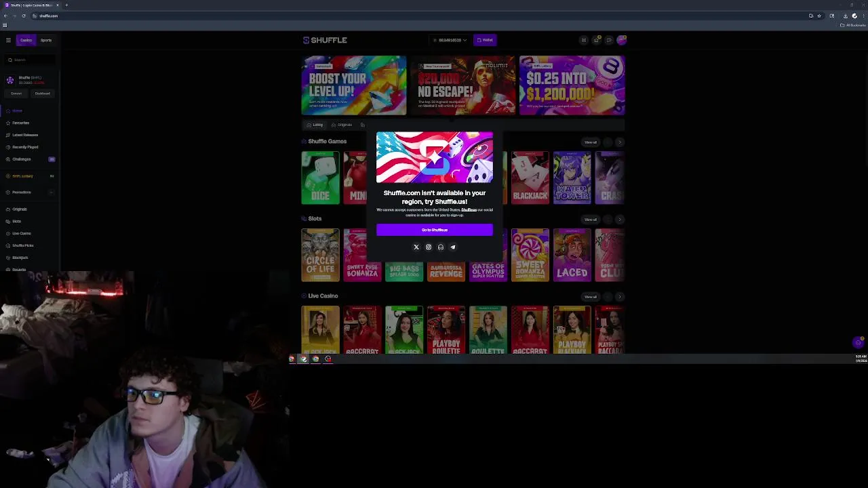Select the Lobby category tab
This screenshot has height=488, width=868.
[315, 125]
